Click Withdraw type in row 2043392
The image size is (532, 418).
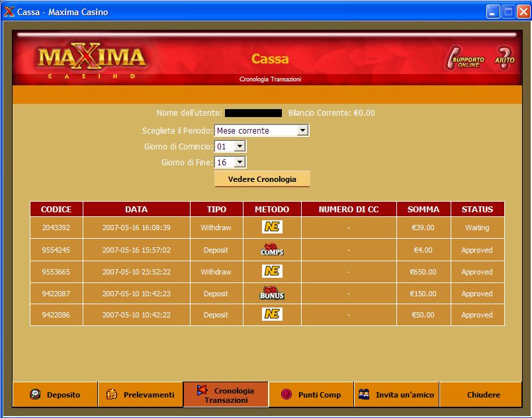tap(216, 228)
